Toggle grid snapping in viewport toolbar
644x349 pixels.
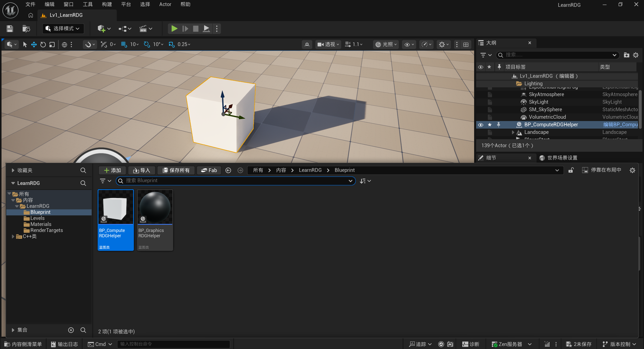point(124,45)
